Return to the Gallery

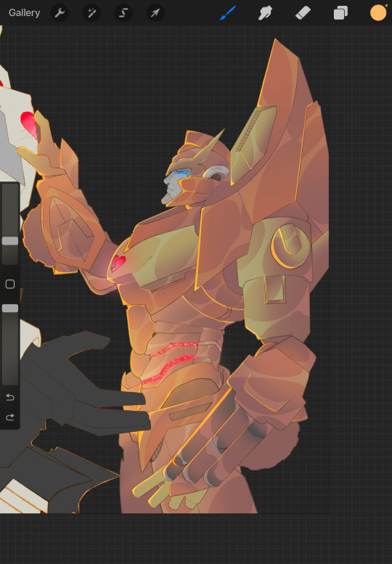click(24, 13)
